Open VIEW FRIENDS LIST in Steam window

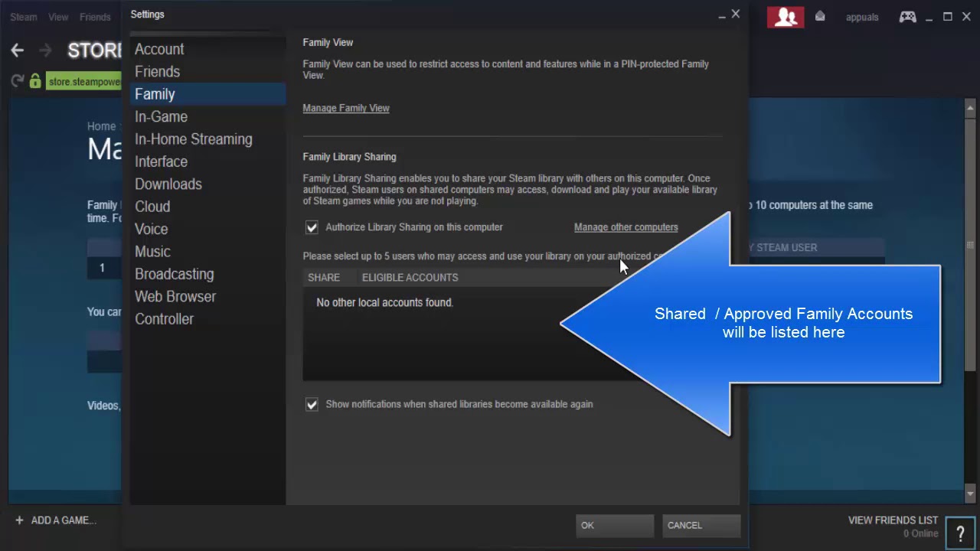click(893, 520)
